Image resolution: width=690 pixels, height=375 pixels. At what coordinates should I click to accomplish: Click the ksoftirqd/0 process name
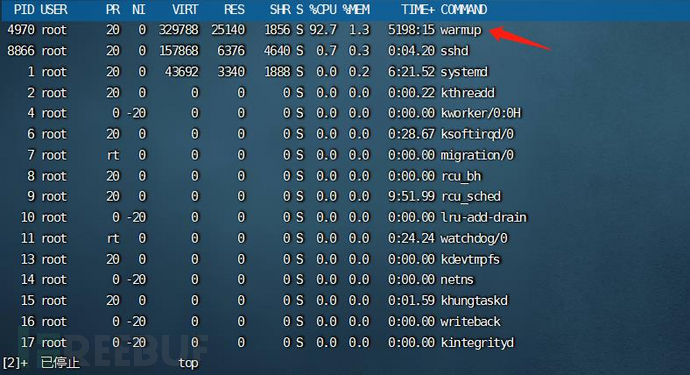477,134
